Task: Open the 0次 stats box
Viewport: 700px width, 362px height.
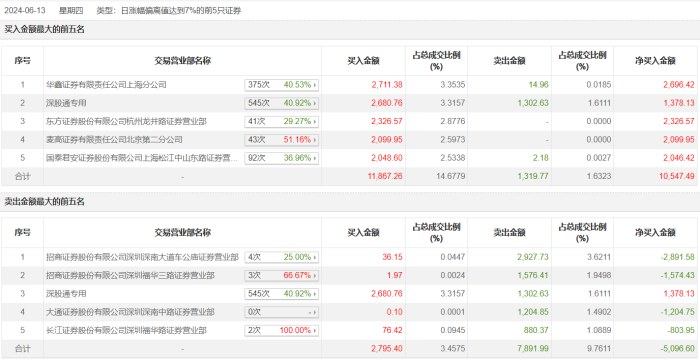Action: (282, 312)
